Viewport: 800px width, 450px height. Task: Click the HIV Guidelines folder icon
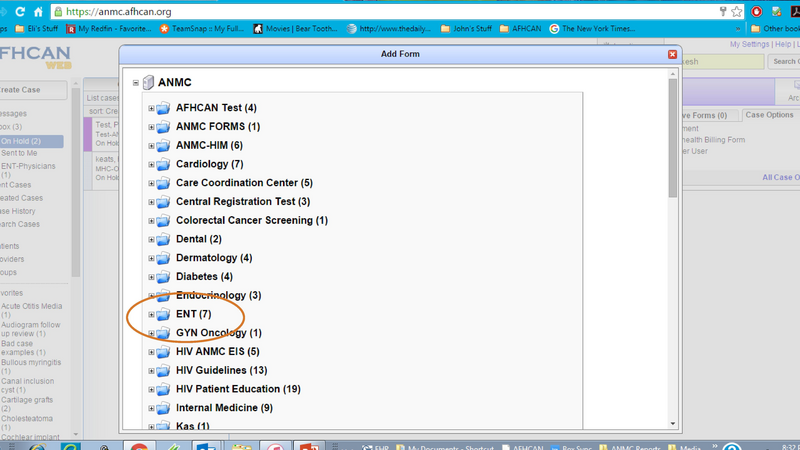pyautogui.click(x=163, y=371)
